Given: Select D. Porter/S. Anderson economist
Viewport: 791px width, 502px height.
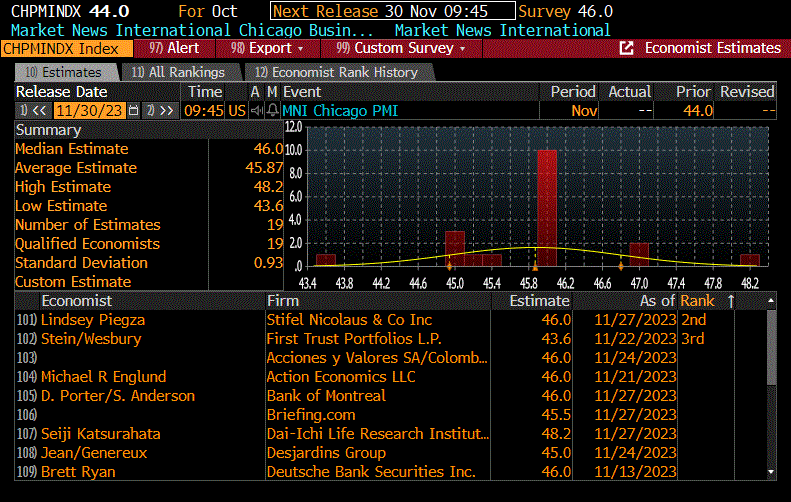Looking at the screenshot, I should pyautogui.click(x=118, y=396).
